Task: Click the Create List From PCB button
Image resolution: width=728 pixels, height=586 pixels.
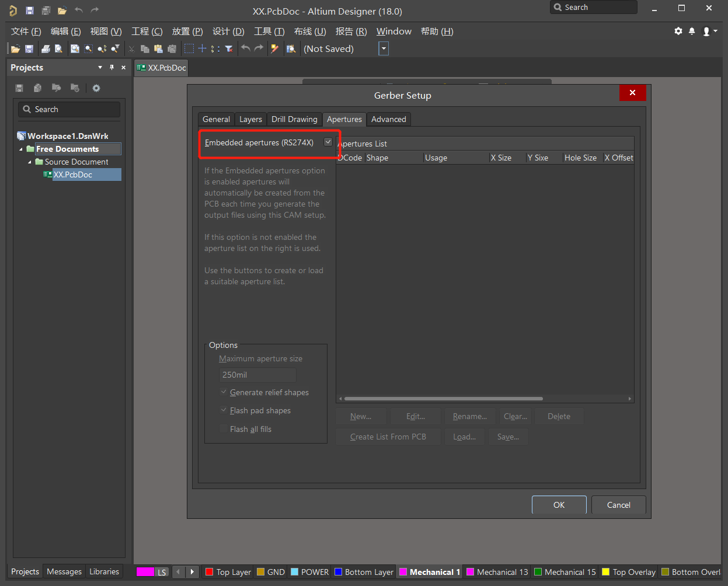Action: pos(388,437)
